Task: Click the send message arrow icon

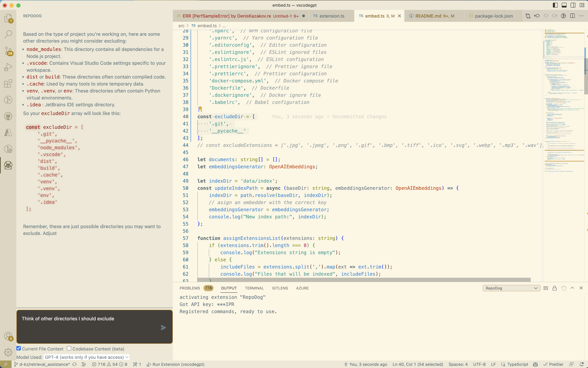Action: click(x=163, y=328)
